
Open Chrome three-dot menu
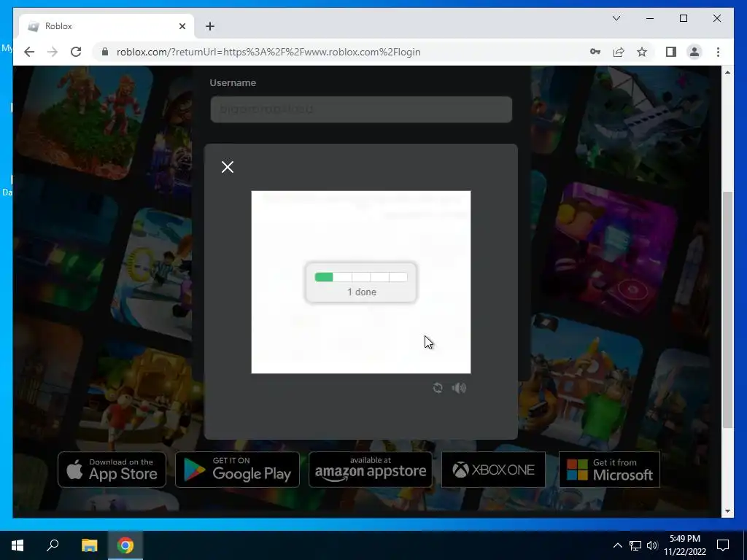click(718, 52)
